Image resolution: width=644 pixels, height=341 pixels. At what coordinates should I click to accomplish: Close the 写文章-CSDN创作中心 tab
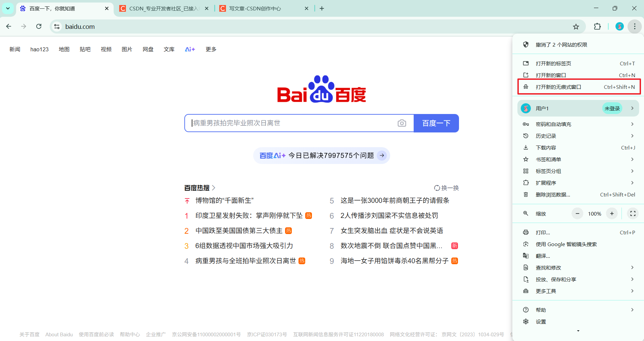[306, 8]
